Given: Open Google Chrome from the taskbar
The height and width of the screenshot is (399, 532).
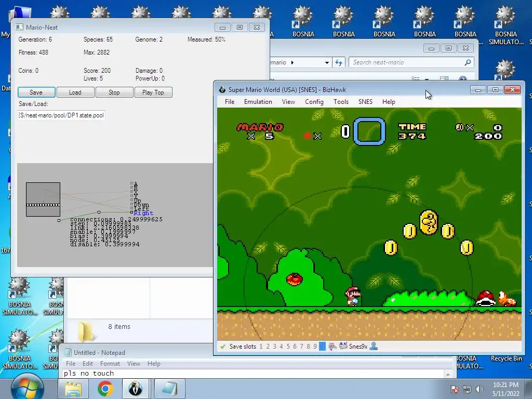Looking at the screenshot, I should [105, 389].
